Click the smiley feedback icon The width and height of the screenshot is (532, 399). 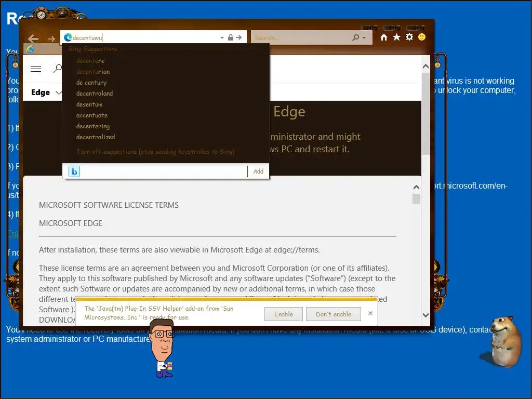pyautogui.click(x=422, y=37)
